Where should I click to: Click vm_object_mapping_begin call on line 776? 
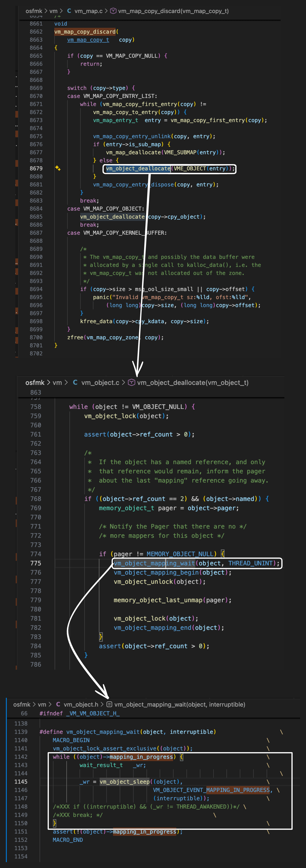click(156, 572)
